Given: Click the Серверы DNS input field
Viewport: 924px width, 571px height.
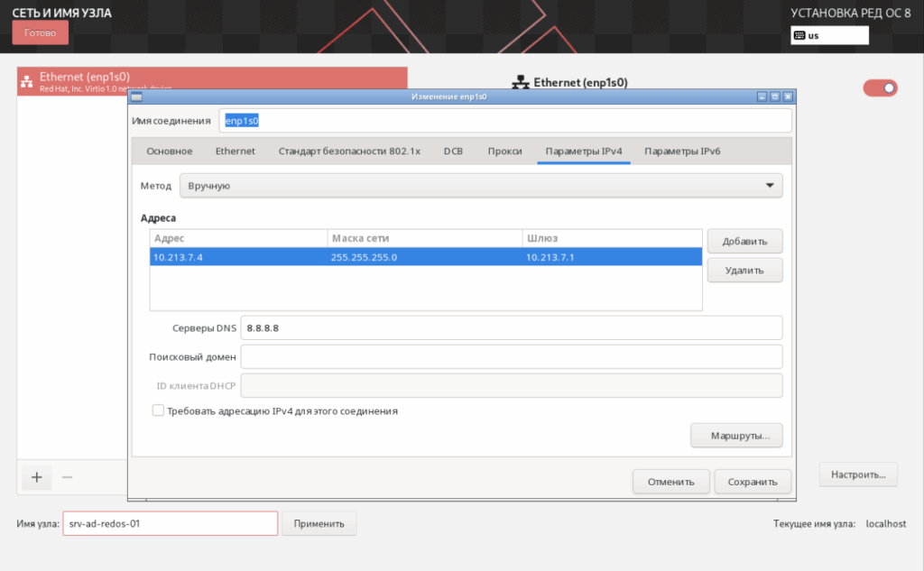Looking at the screenshot, I should pyautogui.click(x=511, y=327).
